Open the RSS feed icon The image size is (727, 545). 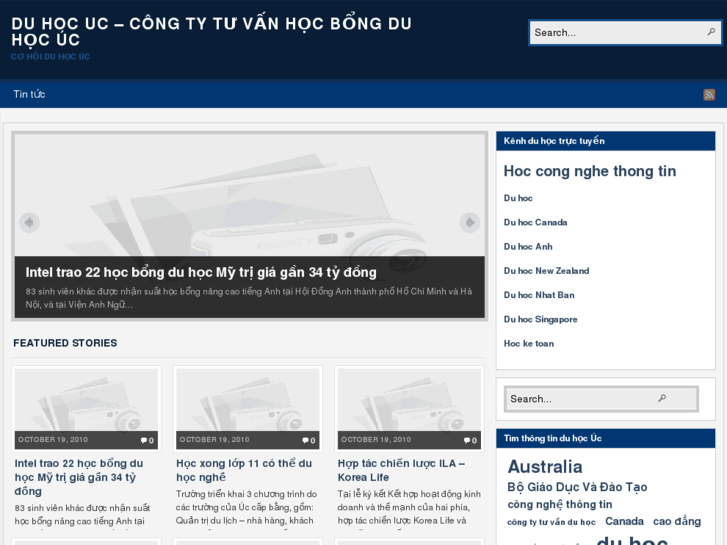point(709,95)
